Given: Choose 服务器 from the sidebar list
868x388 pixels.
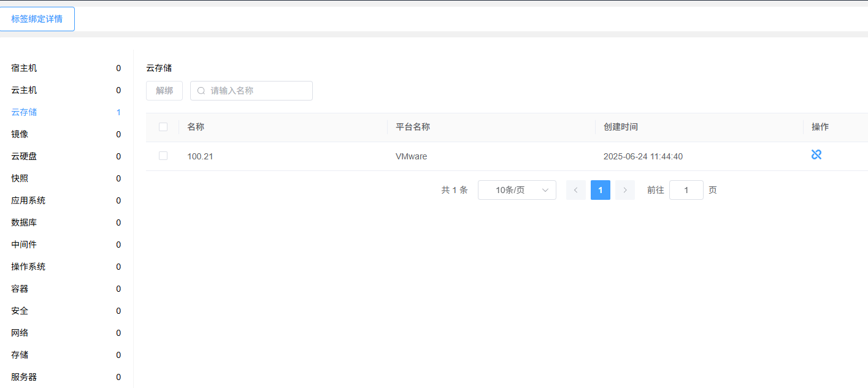Looking at the screenshot, I should [66, 377].
